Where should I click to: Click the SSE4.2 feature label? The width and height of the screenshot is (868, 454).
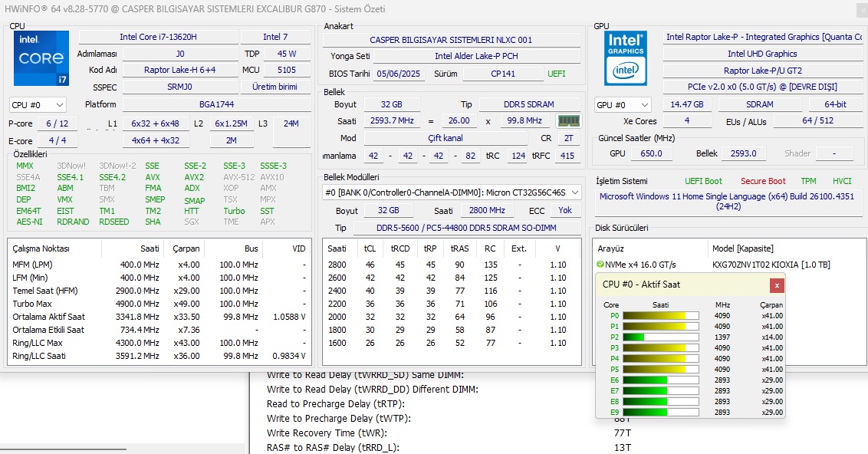click(x=113, y=177)
